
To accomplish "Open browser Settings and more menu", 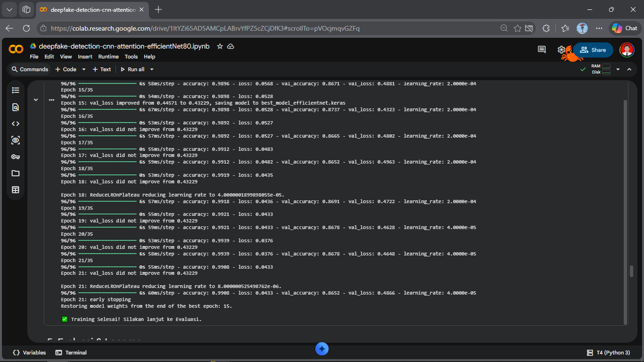I will 599,28.
